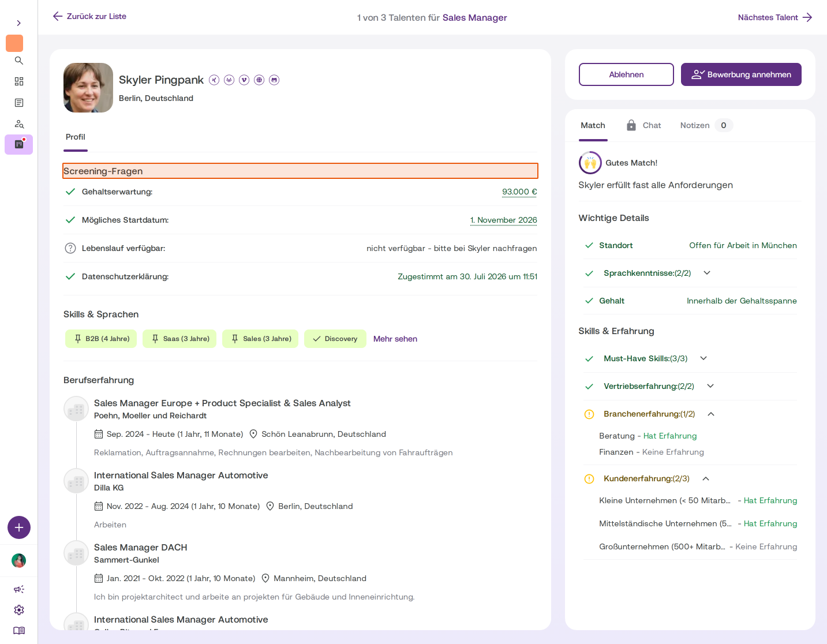The image size is (827, 644).
Task: Open Skyler's website globe icon
Action: point(259,80)
